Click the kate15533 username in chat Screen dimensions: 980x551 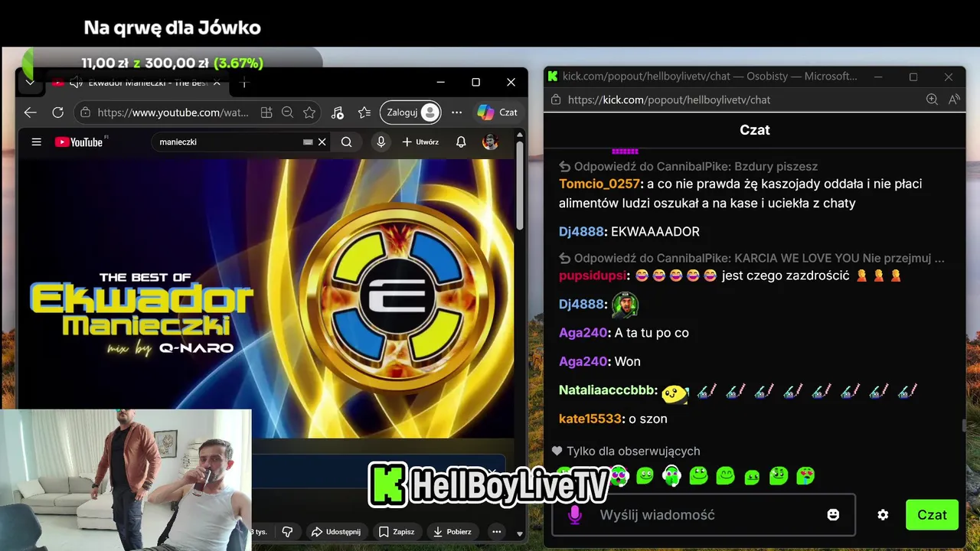tap(590, 419)
